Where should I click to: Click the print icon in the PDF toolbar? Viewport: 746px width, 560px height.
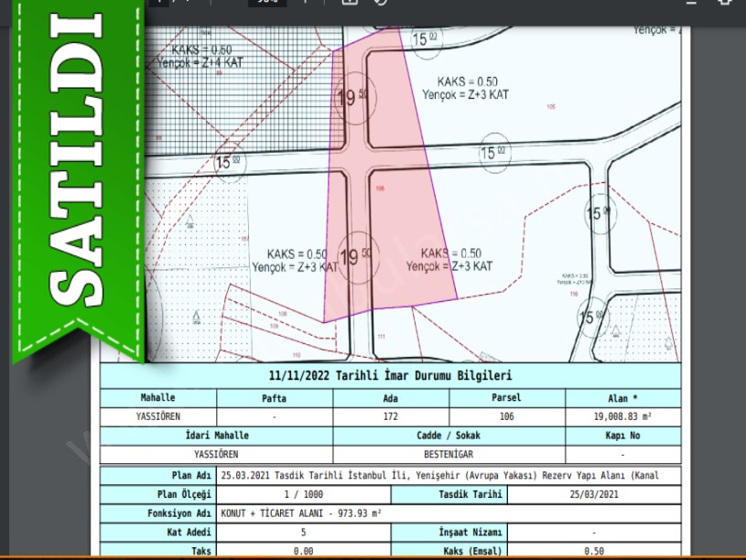724,3
